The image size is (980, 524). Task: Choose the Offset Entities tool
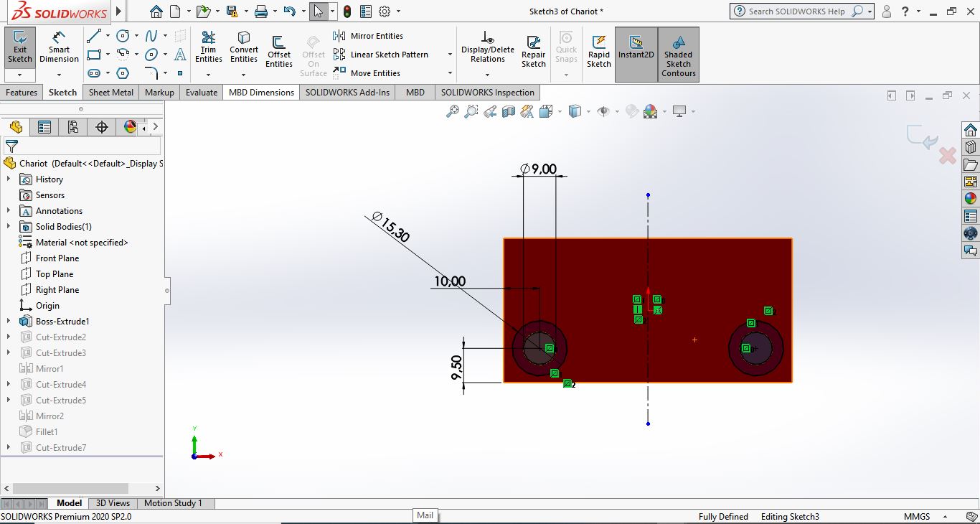click(x=279, y=52)
